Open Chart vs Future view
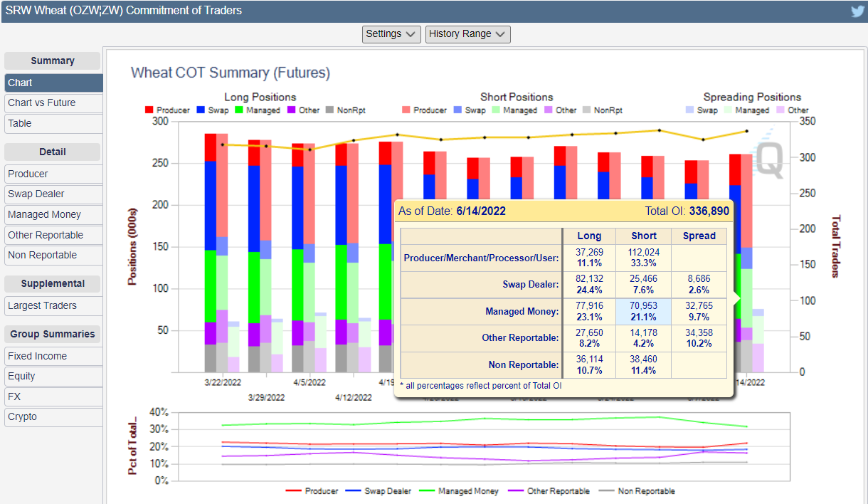The image size is (868, 504). click(41, 103)
